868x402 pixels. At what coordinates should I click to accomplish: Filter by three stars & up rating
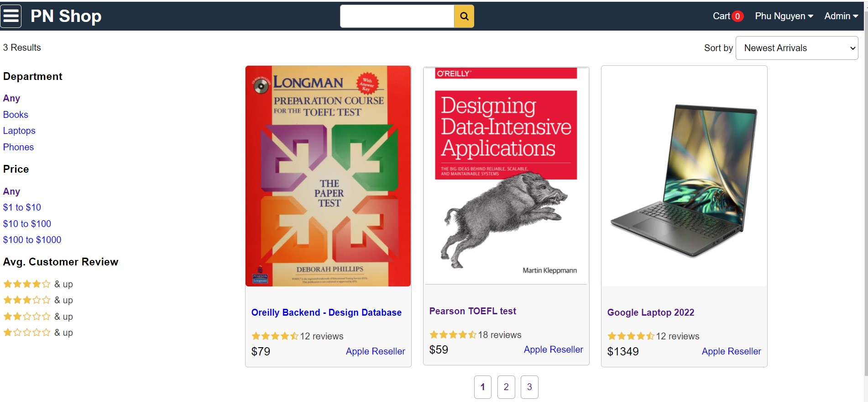point(38,300)
